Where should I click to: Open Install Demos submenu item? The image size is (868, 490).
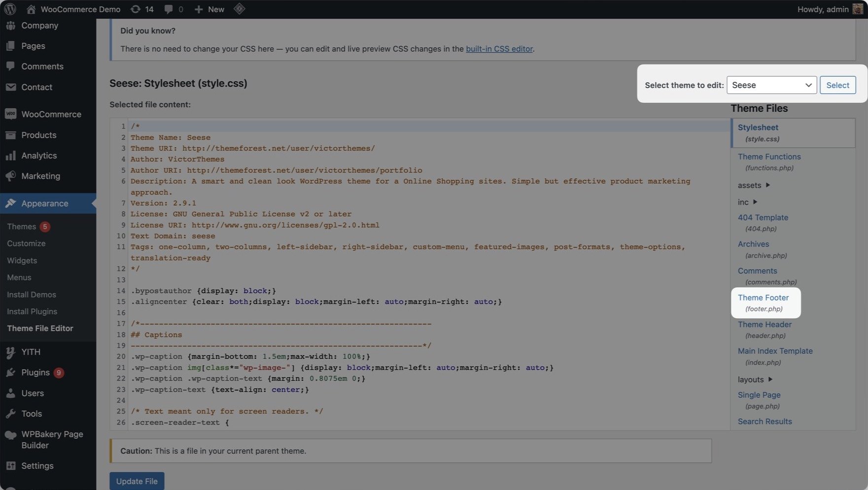32,294
